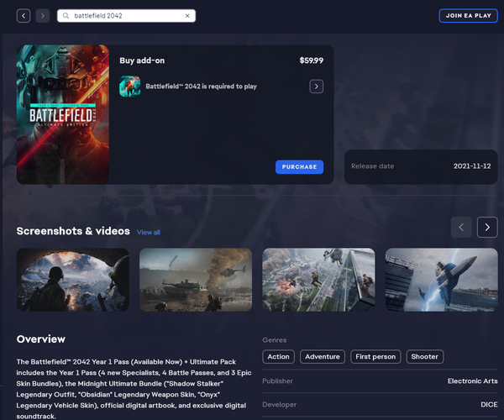Click the small Battlefield 2042 game icon
Screen dimensions: 504x420
click(129, 87)
